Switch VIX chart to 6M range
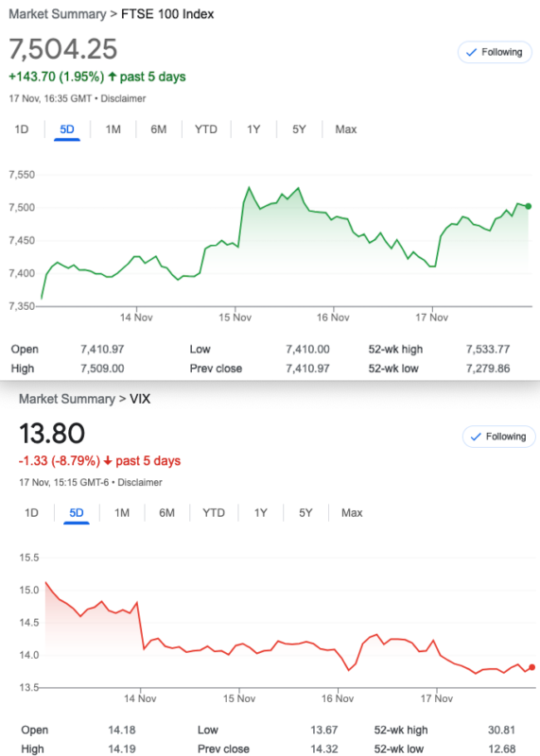Image resolution: width=540 pixels, height=756 pixels. (x=167, y=512)
